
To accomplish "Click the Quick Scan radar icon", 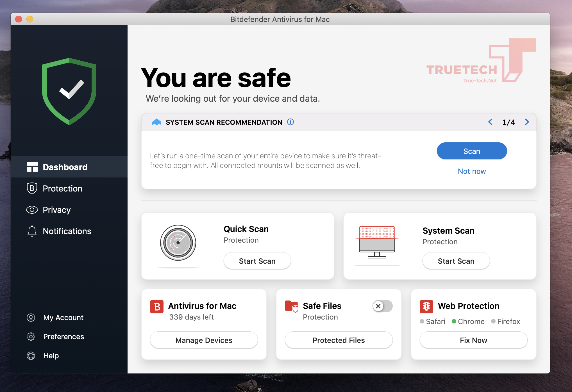I will click(178, 243).
